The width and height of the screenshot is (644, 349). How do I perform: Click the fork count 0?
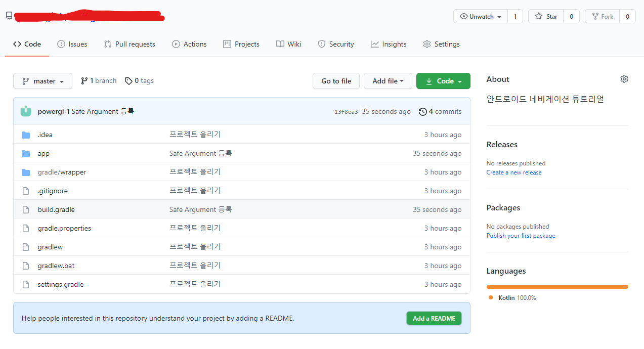pyautogui.click(x=627, y=16)
